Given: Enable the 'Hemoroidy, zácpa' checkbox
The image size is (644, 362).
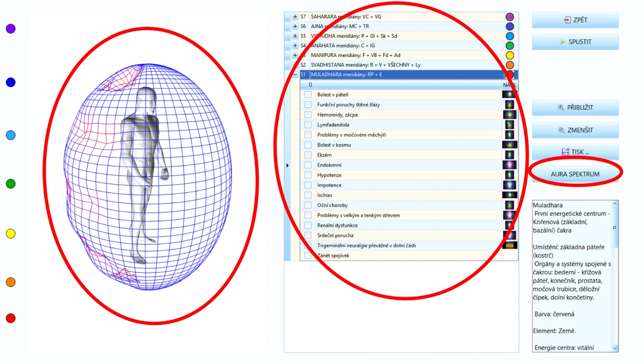Looking at the screenshot, I should point(308,115).
